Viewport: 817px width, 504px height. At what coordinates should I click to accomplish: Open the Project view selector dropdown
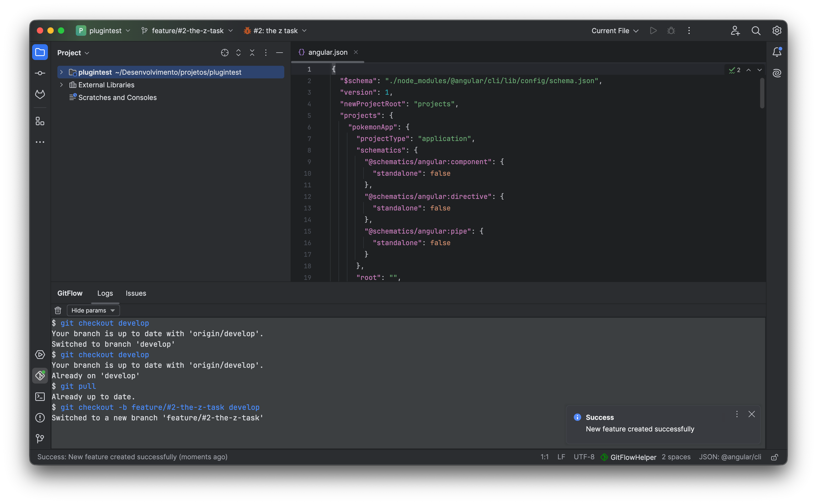pyautogui.click(x=73, y=53)
